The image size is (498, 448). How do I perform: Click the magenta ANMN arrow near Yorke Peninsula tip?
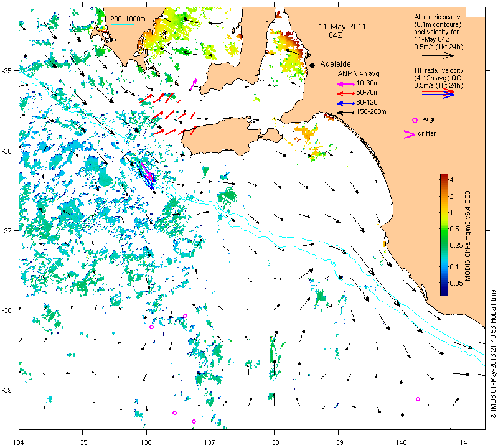193,85
